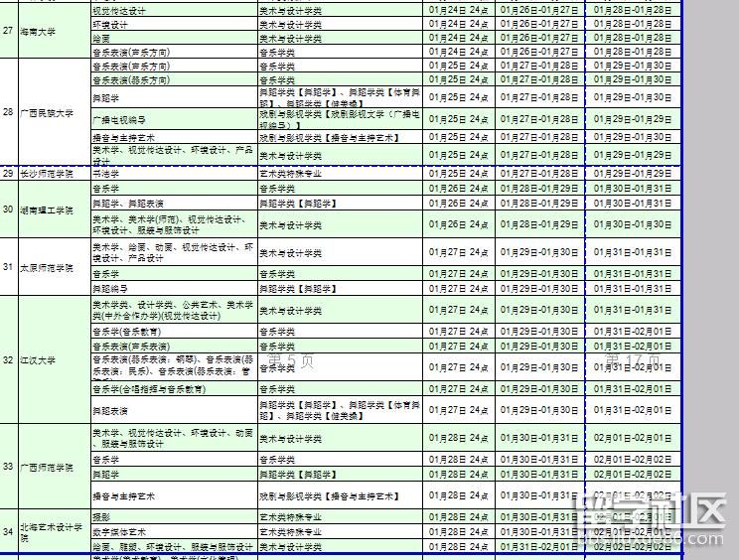Select row number 32 cell

coord(8,359)
